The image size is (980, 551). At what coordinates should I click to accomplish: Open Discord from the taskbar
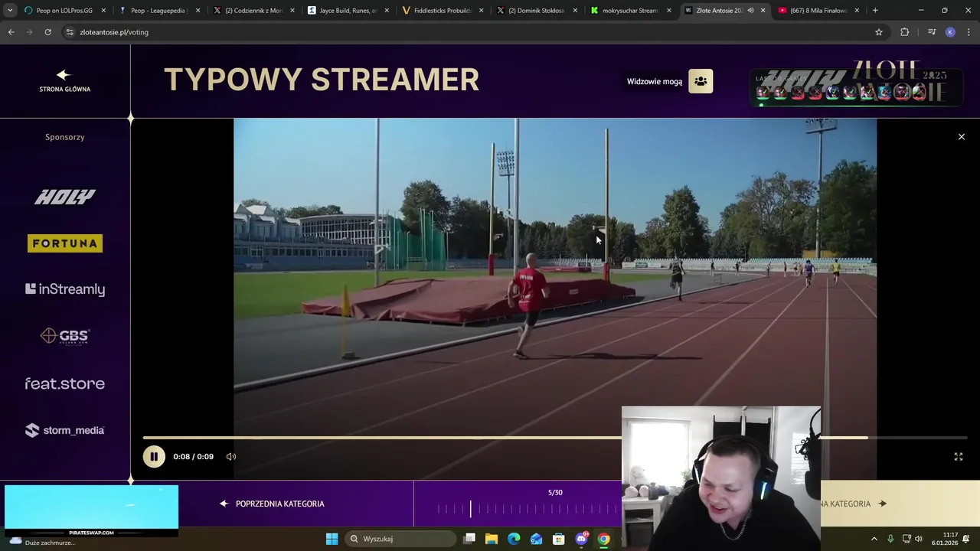coord(581,539)
